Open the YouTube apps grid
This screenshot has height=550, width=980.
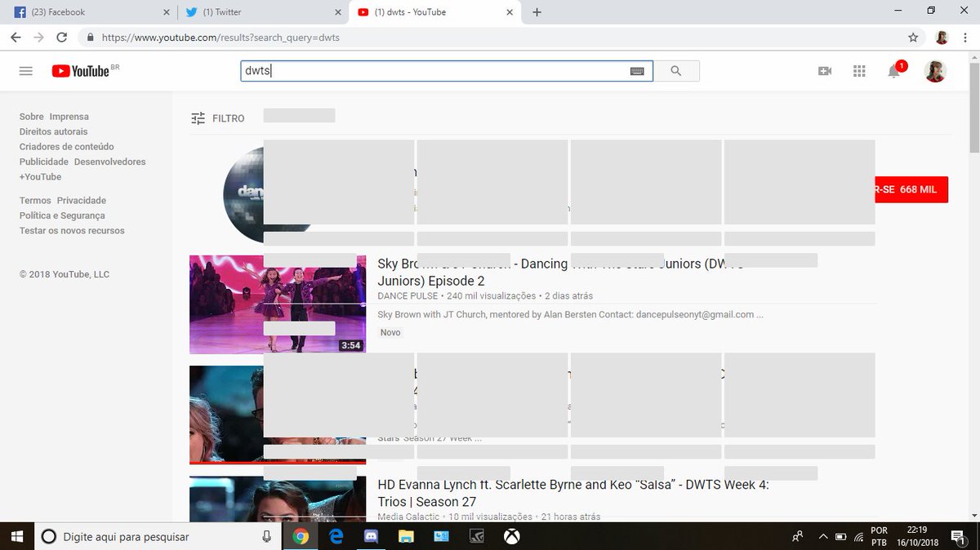point(859,71)
